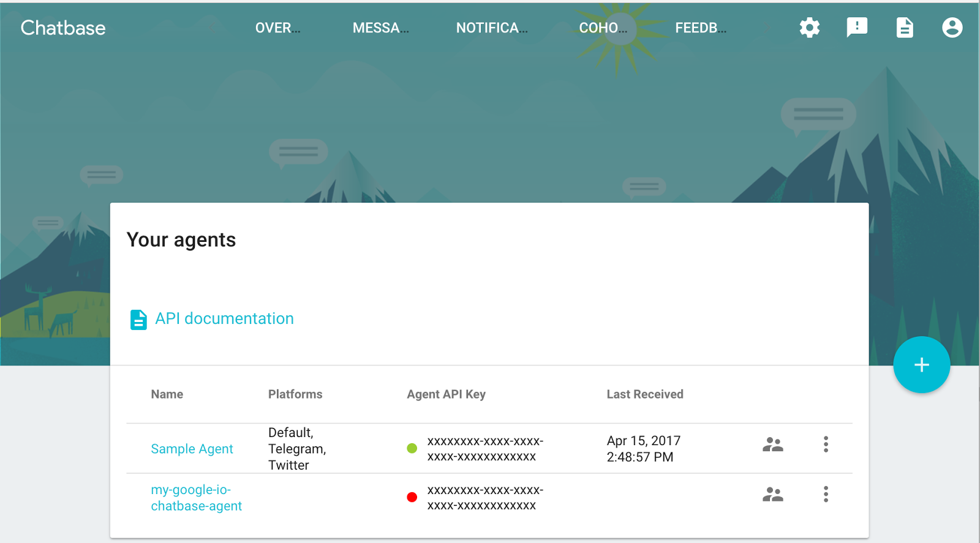Click the feedback speech bubble icon

point(857,28)
